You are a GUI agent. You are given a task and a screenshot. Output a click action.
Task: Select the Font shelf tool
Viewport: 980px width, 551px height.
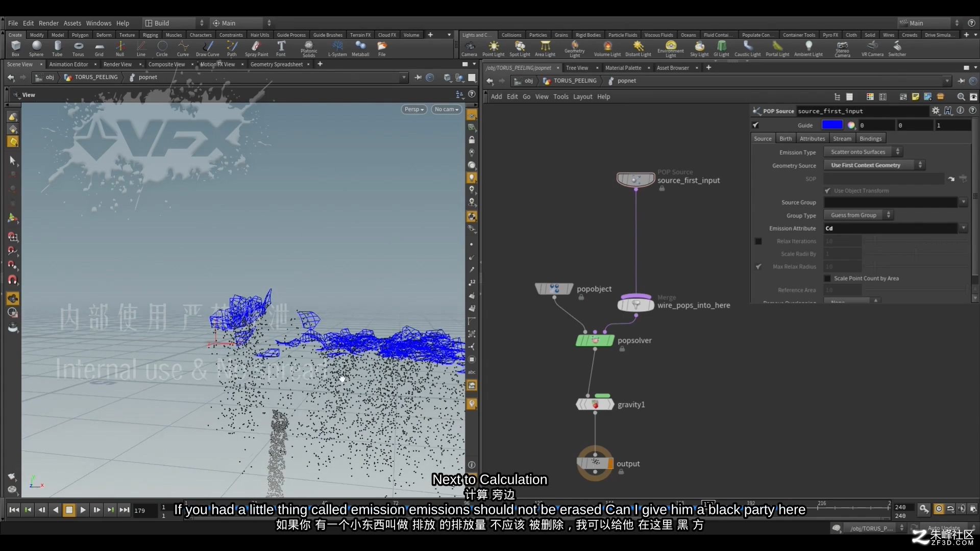coord(281,48)
